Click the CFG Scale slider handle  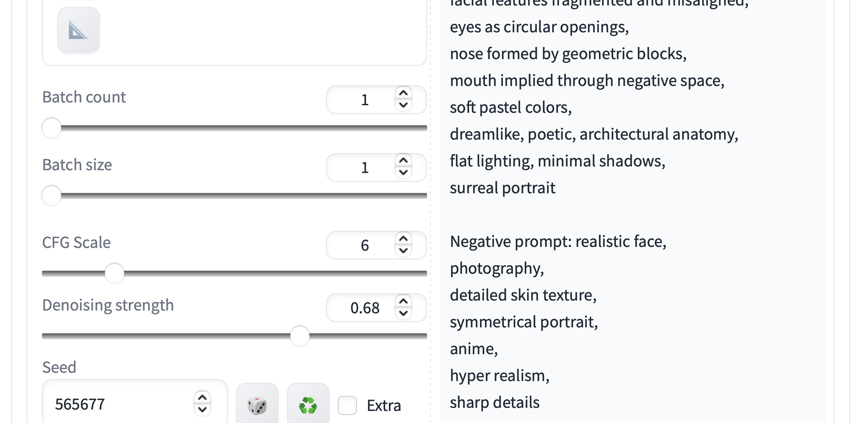tap(114, 273)
